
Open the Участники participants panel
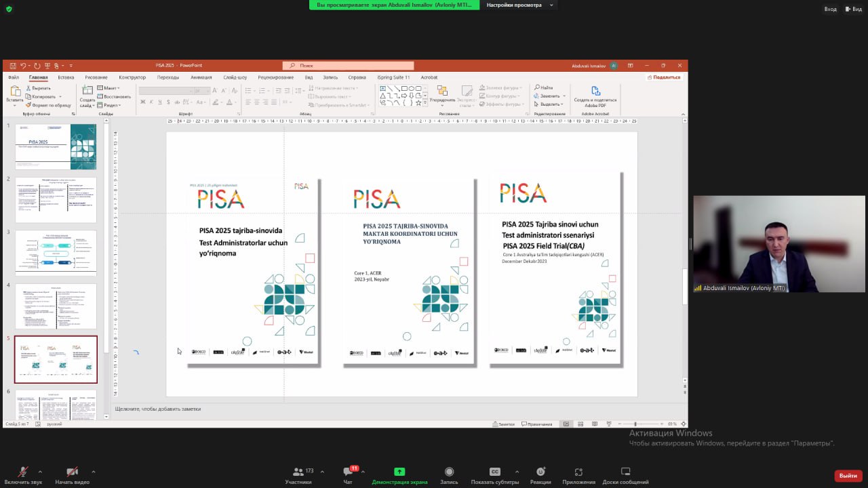(298, 472)
